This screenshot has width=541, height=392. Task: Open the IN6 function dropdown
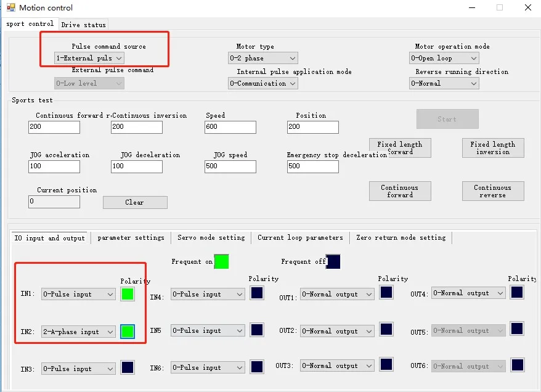(208, 367)
